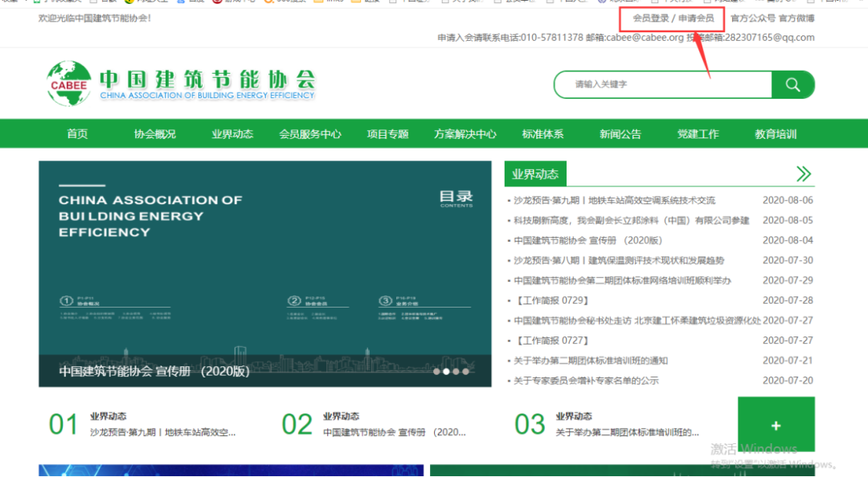The image size is (868, 477).
Task: Go to the 教育培训 navigation item
Action: [776, 134]
